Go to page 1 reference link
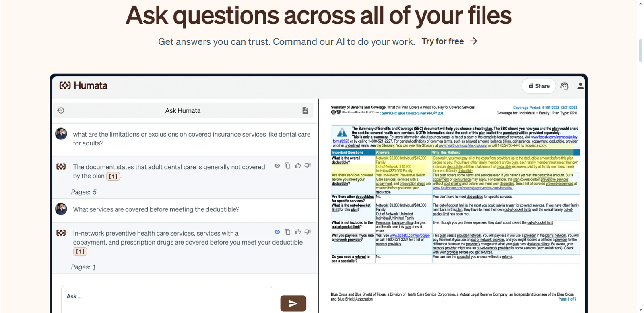The height and width of the screenshot is (313, 644). click(x=94, y=267)
